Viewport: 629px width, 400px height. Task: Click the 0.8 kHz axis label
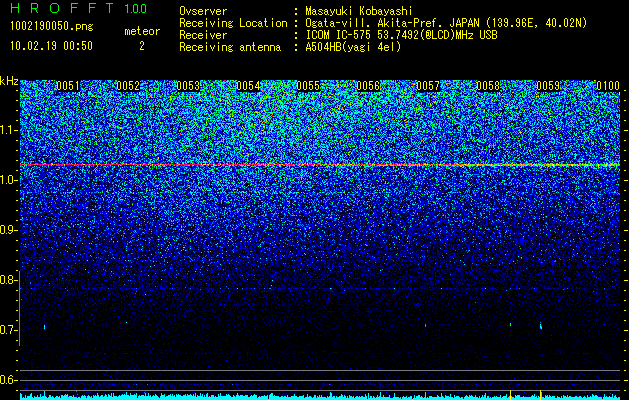[8, 280]
